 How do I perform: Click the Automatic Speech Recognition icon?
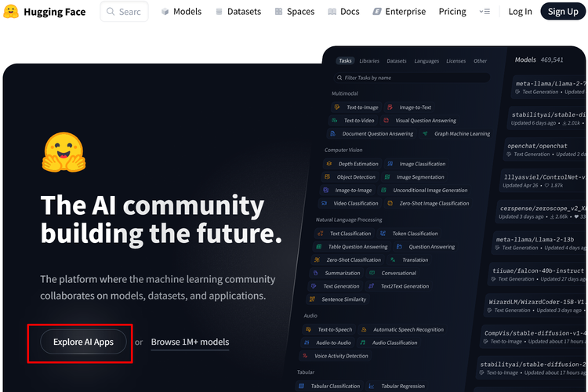(363, 329)
